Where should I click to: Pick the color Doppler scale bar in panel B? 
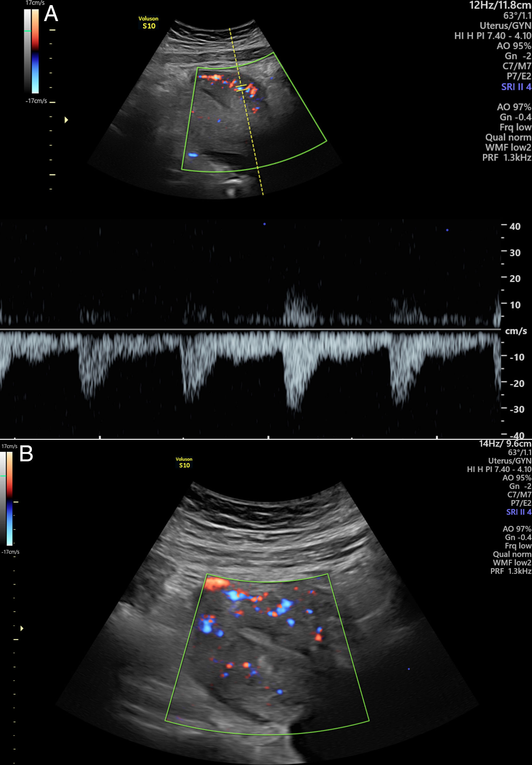click(10, 499)
